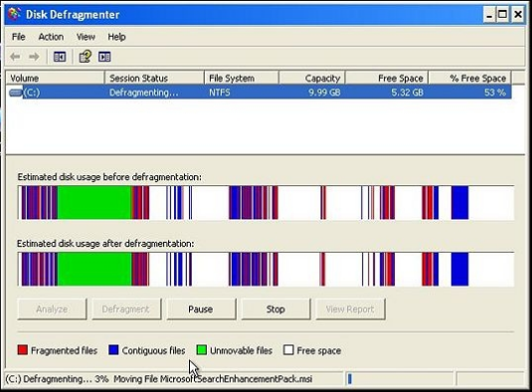Viewport: 532px width, 392px height.
Task: Open the View menu
Action: pos(86,37)
